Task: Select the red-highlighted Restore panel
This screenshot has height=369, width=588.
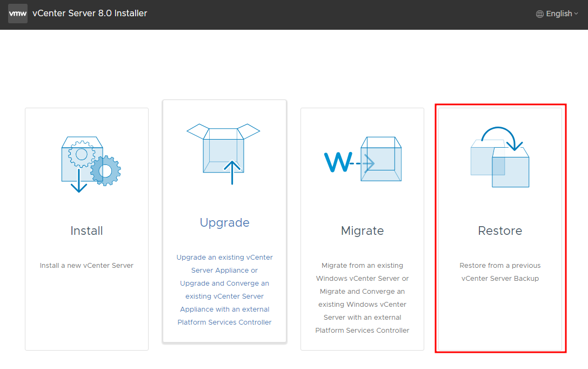Action: point(500,227)
